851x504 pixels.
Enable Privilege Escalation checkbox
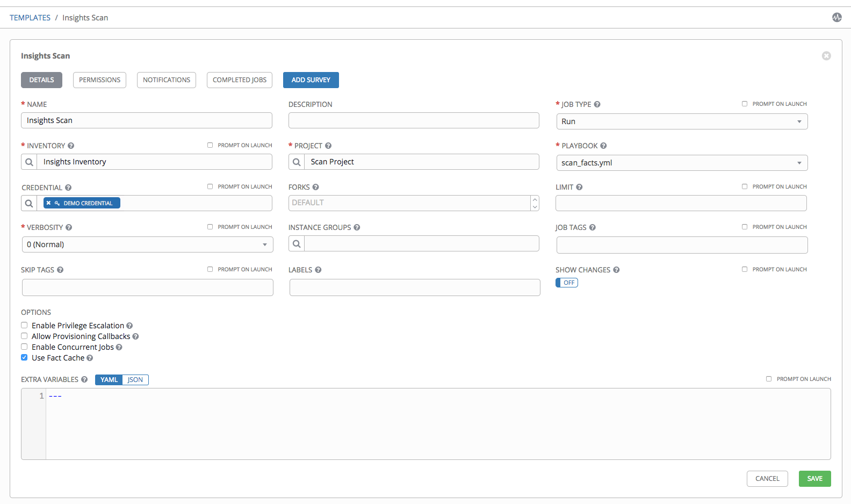(x=24, y=325)
